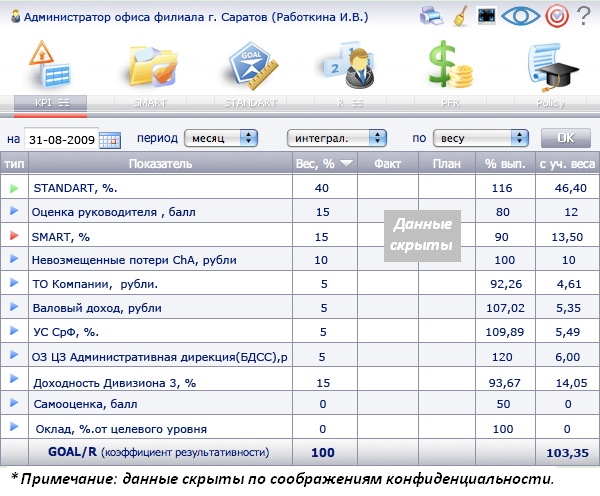
Task: Open the STANDART goal badge icon
Action: click(x=253, y=65)
